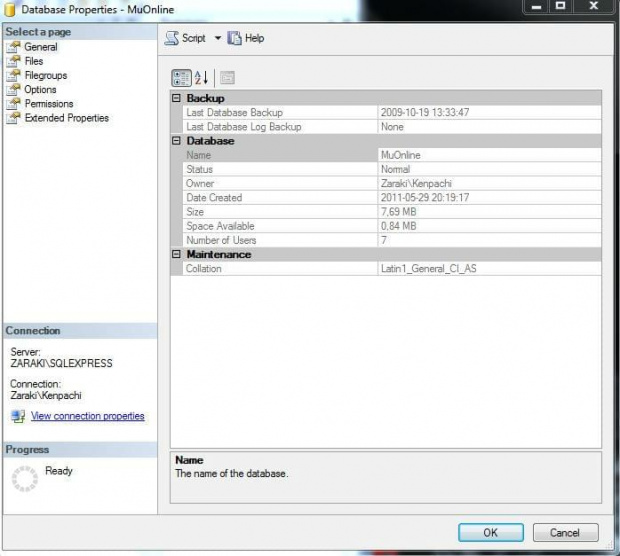Collapse the Maintenance section
The image size is (620, 556).
177,255
